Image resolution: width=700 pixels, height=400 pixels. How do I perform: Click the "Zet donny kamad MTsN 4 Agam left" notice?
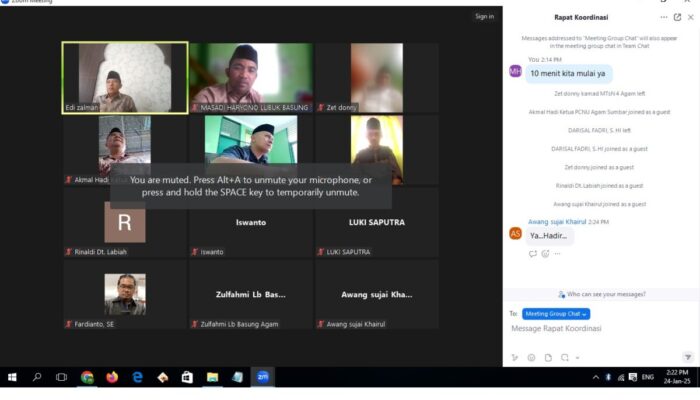600,94
